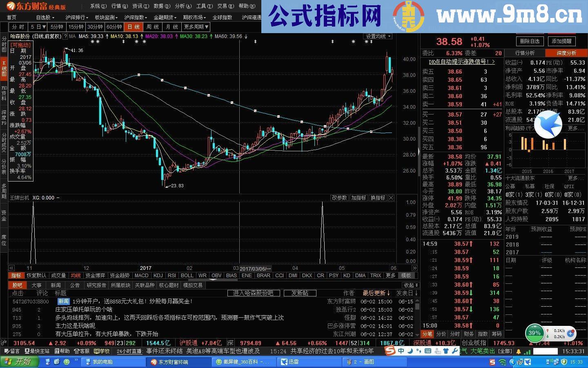
Task: Switch to 迅雷 in taskbar
Action: tap(309, 362)
